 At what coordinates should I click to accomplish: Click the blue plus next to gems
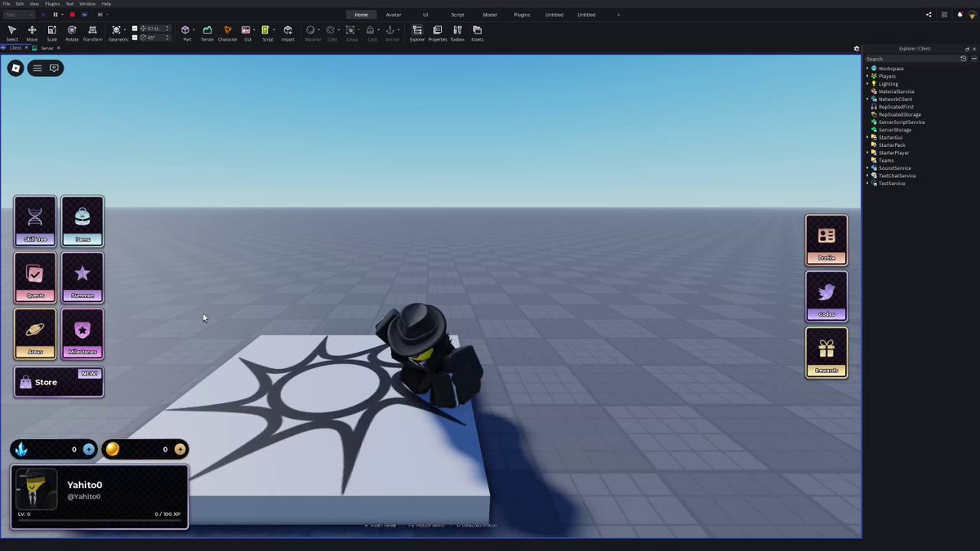[x=88, y=449]
